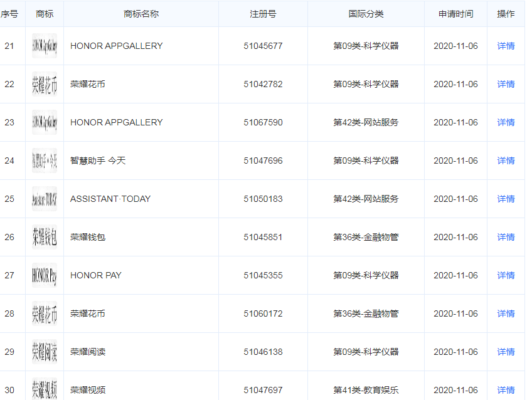Click the 国际分类 column header
This screenshot has height=400, width=532.
[x=366, y=14]
